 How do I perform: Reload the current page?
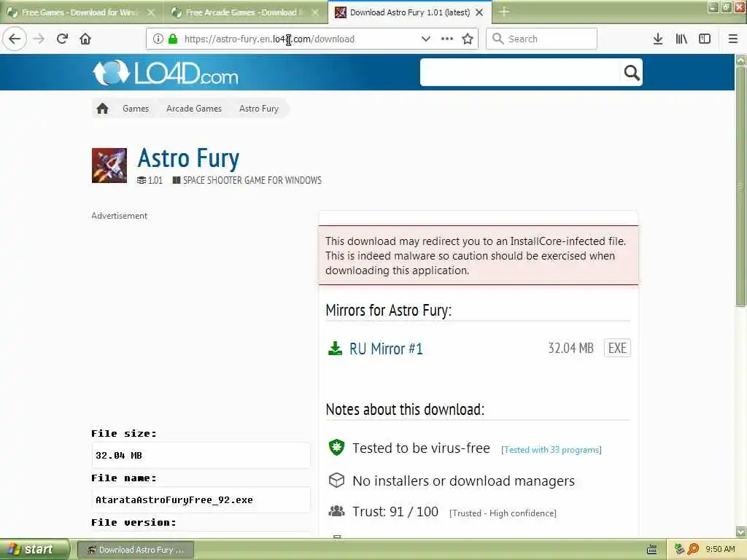tap(62, 39)
